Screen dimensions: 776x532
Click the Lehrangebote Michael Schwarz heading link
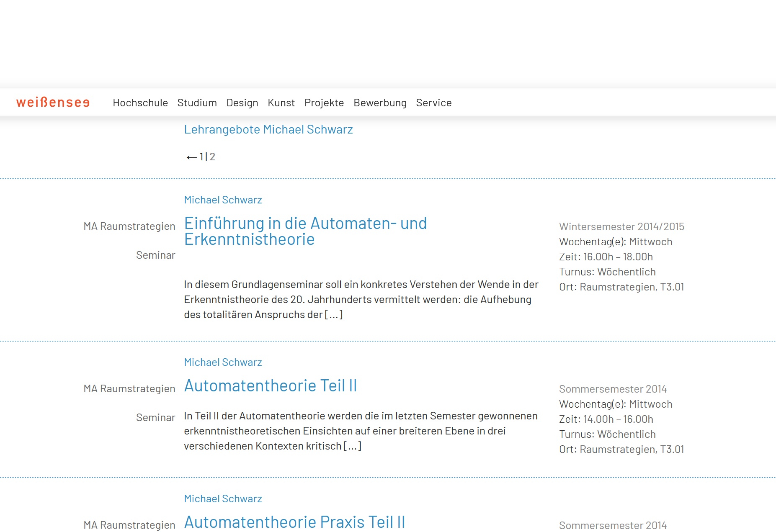tap(268, 130)
